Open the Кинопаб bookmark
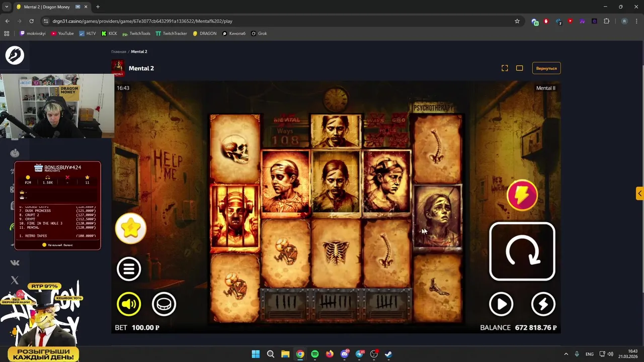 tap(234, 33)
